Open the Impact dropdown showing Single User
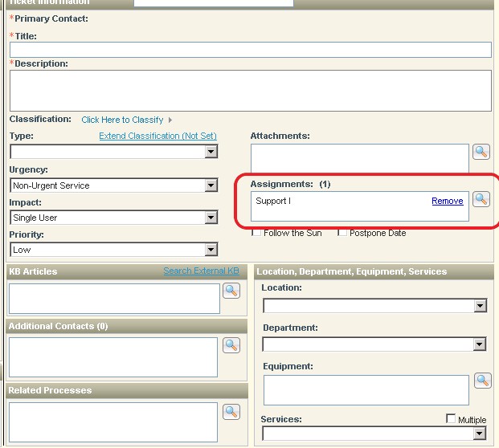Viewport: 499px width, 448px height. point(114,218)
